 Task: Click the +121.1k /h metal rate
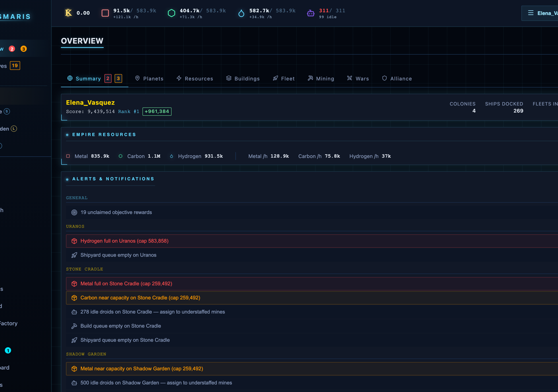coord(126,17)
